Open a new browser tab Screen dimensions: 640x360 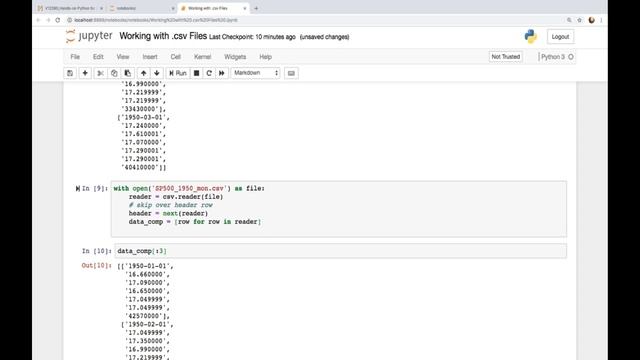(x=256, y=8)
